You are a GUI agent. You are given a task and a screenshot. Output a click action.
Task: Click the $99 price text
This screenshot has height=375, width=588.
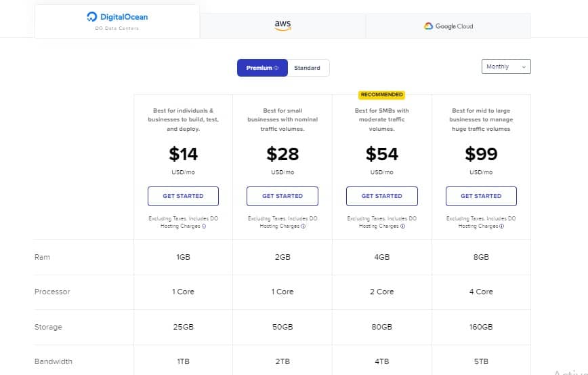pos(481,154)
